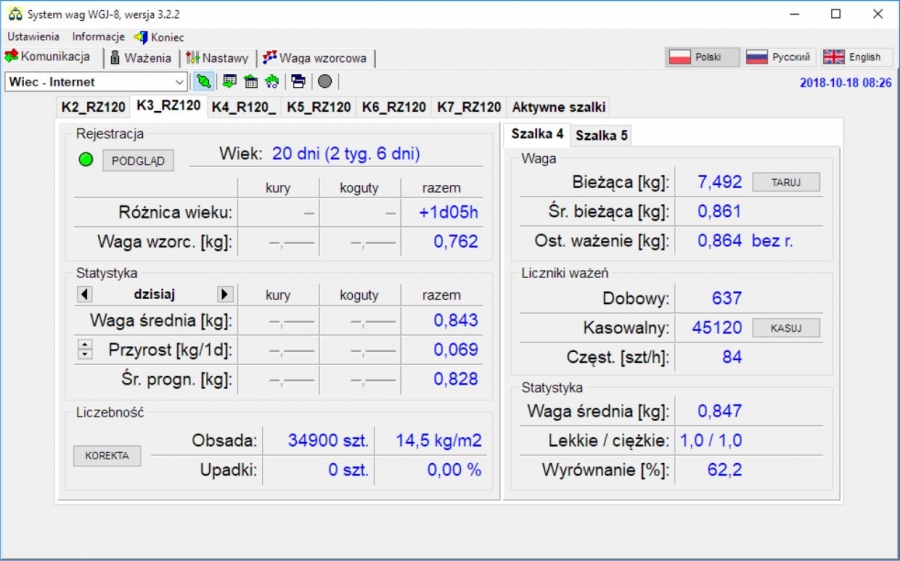Click the green registration status indicator
Viewport: 900px width, 561px height.
85,160
